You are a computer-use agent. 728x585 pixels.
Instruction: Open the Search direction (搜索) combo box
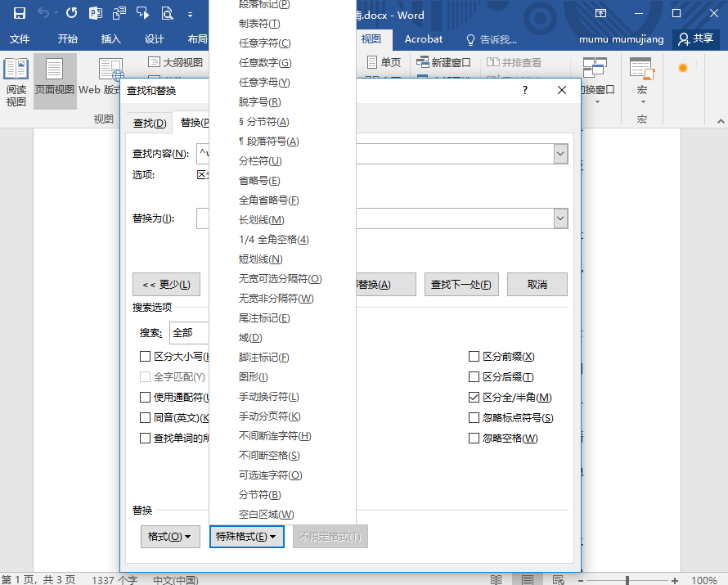pos(190,333)
